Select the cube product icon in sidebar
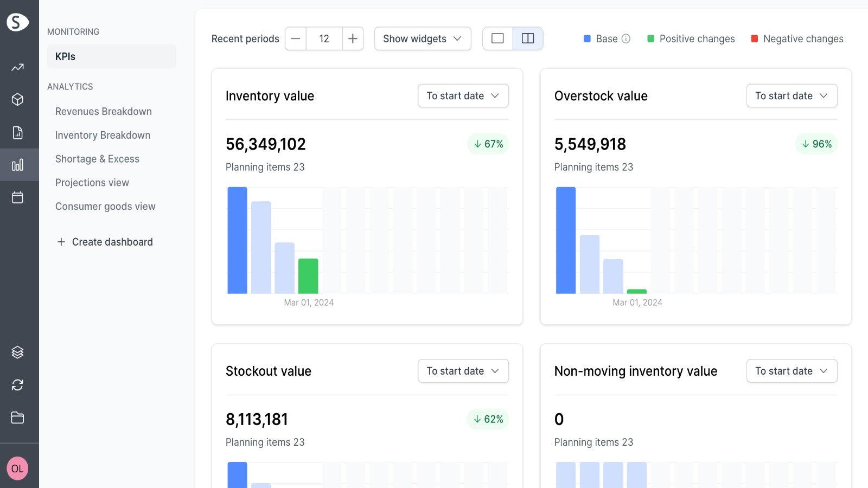Image resolution: width=868 pixels, height=488 pixels. [18, 99]
